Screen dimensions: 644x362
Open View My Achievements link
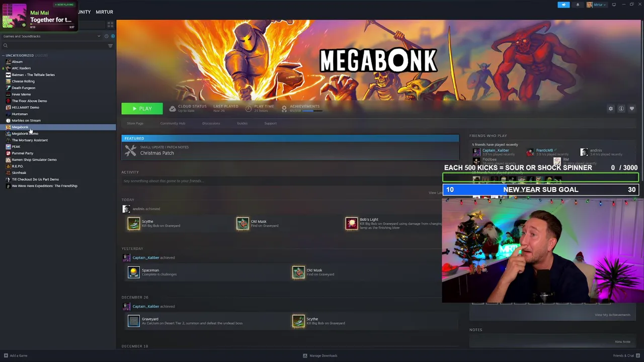coord(612,315)
